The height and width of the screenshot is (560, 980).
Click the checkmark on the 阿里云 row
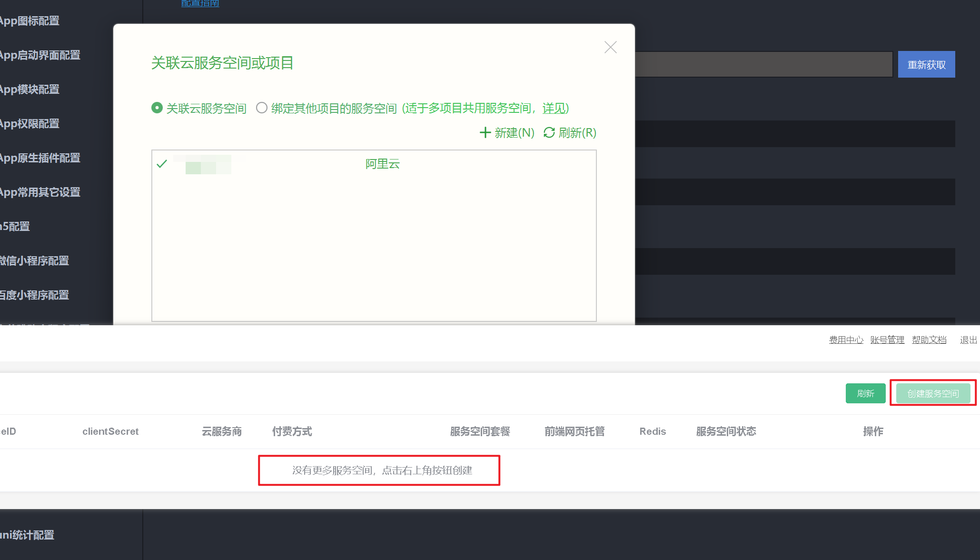[162, 164]
